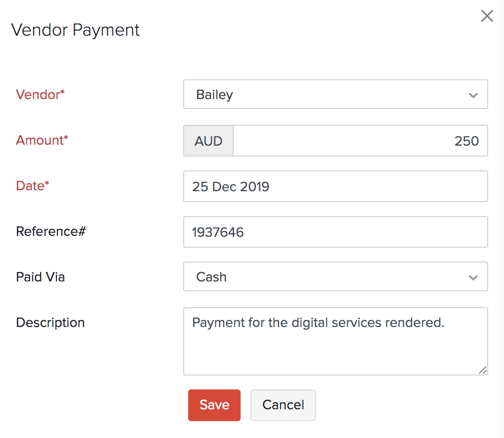Save the vendor payment
Image resolution: width=504 pixels, height=438 pixels.
click(x=214, y=405)
